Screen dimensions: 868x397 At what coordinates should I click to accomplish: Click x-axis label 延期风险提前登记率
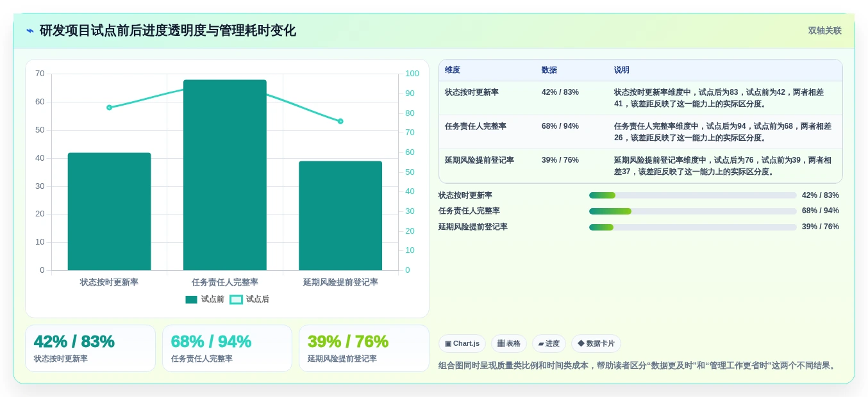click(x=340, y=282)
